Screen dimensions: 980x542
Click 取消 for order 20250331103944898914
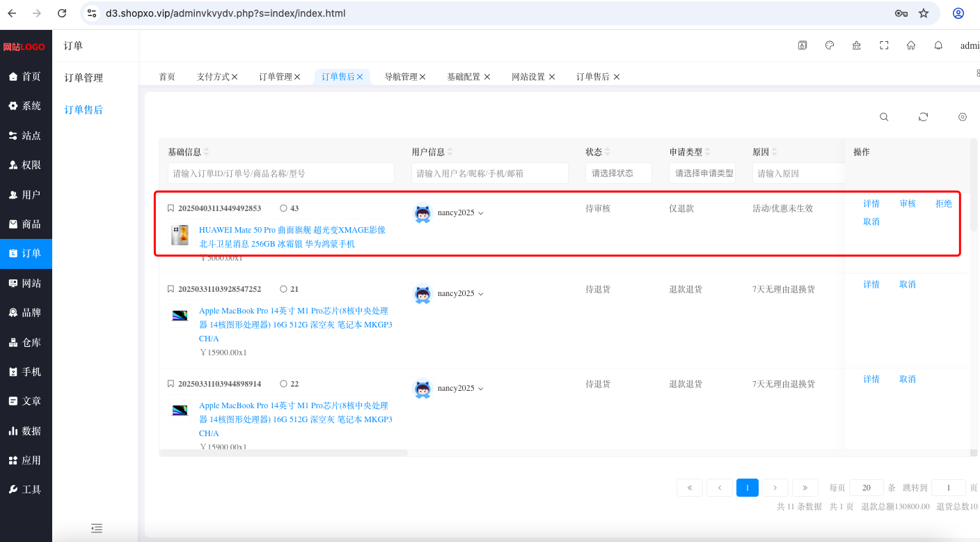click(908, 380)
